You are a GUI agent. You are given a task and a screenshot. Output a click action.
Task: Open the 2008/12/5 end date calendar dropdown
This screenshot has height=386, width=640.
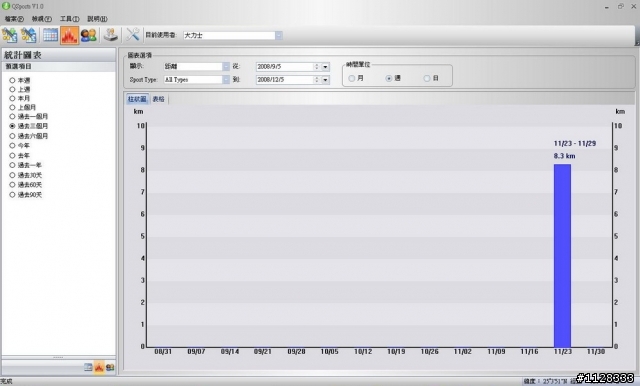coord(325,80)
